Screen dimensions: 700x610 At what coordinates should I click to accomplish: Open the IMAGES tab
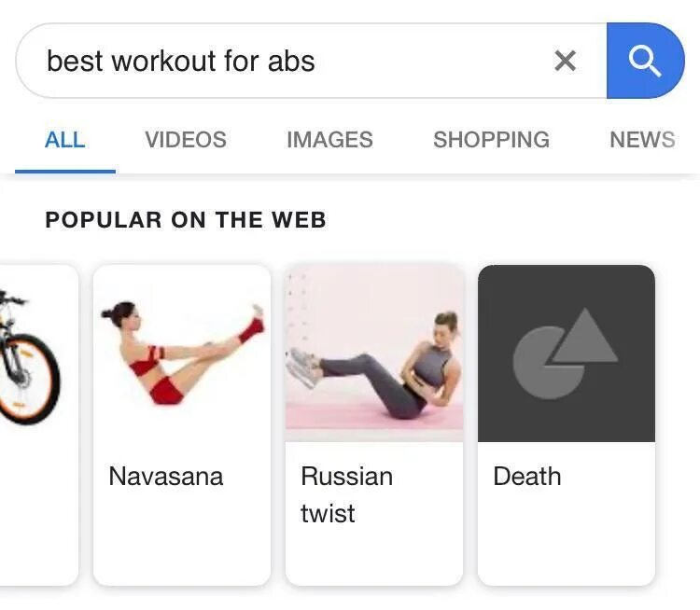329,140
